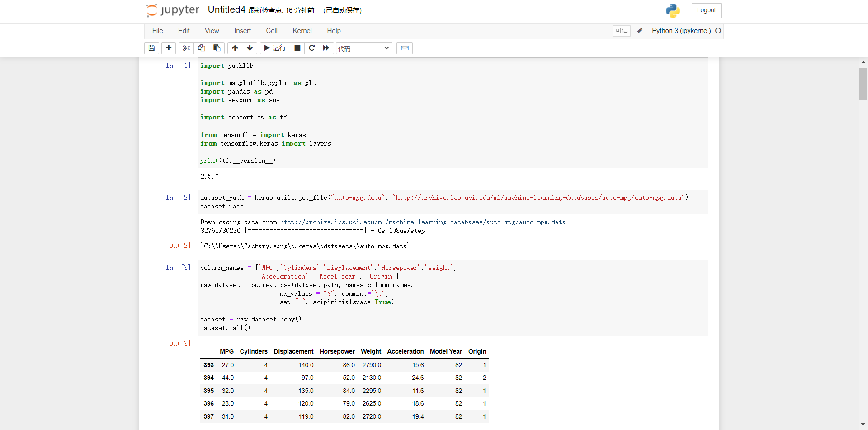
Task: Click the Python logo icon
Action: pyautogui.click(x=673, y=10)
